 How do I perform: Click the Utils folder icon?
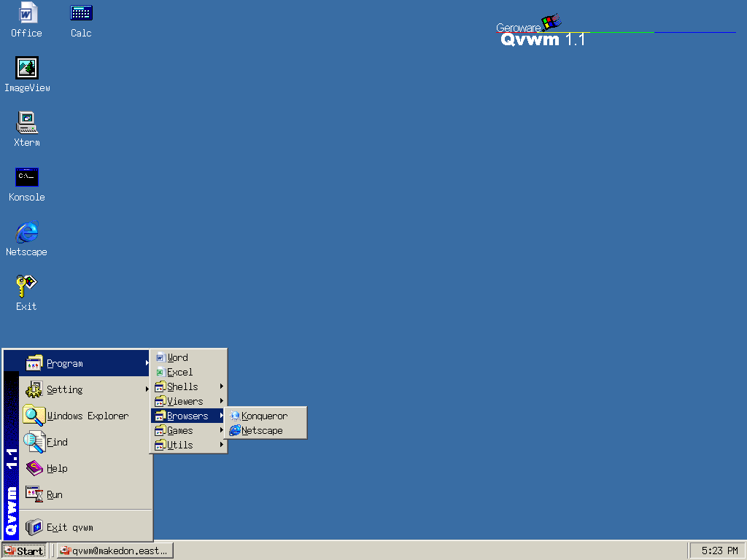[160, 446]
